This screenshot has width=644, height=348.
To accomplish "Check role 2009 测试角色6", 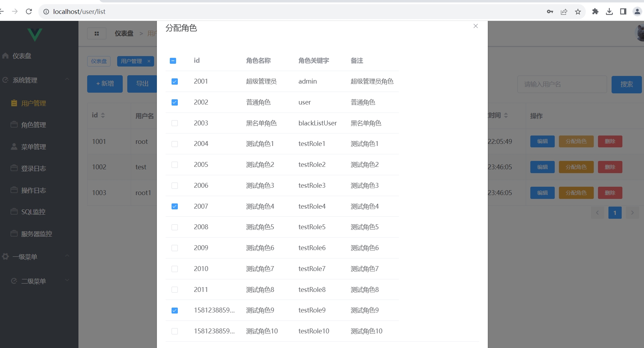I will point(175,248).
